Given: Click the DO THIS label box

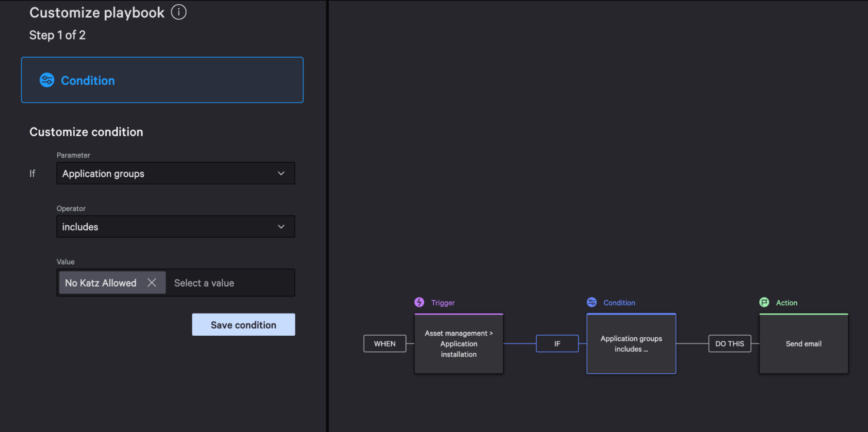Looking at the screenshot, I should pyautogui.click(x=729, y=343).
